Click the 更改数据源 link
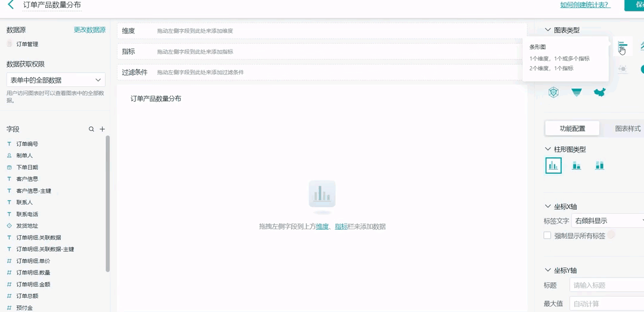Viewport: 644px width, 312px height. pyautogui.click(x=89, y=30)
